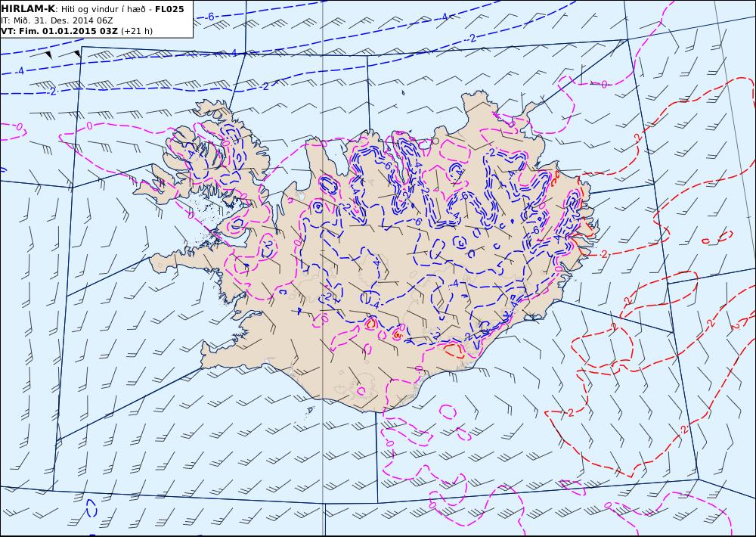Click the 'Hiti og vindur í hæð' title text
The width and height of the screenshot is (756, 537).
(104, 10)
